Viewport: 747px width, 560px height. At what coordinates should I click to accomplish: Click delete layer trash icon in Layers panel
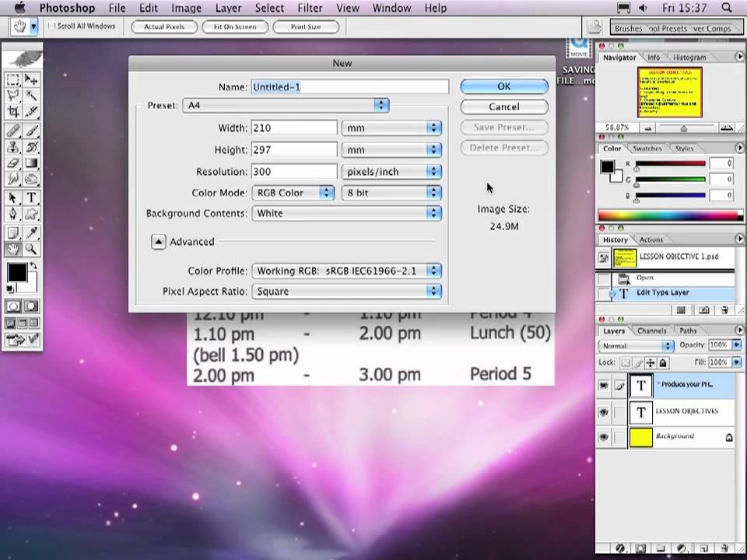[x=724, y=548]
